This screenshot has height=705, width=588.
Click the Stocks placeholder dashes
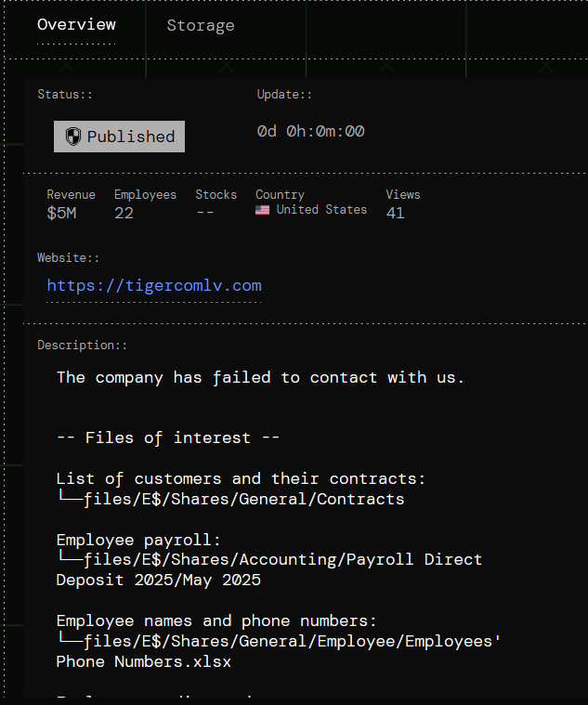point(205,214)
